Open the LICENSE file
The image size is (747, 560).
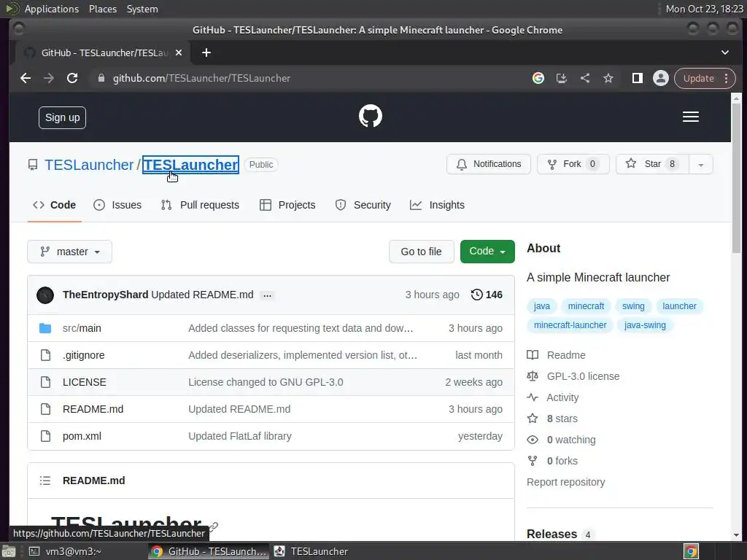pos(85,382)
